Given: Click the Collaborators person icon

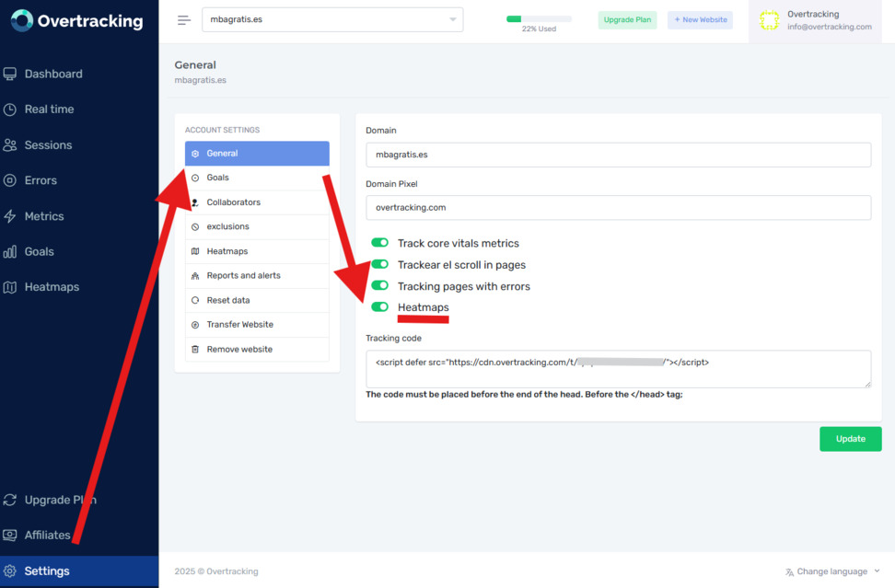Looking at the screenshot, I should click(x=195, y=202).
